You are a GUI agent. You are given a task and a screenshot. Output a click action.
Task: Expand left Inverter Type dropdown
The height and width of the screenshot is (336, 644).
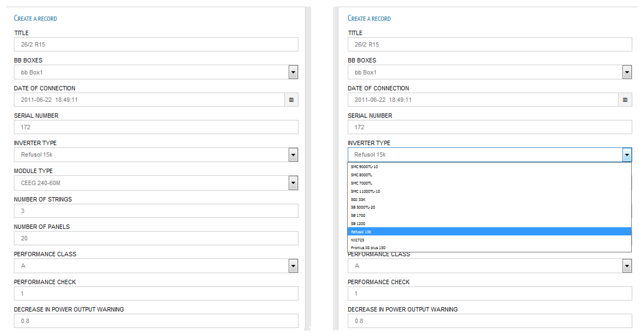(293, 155)
